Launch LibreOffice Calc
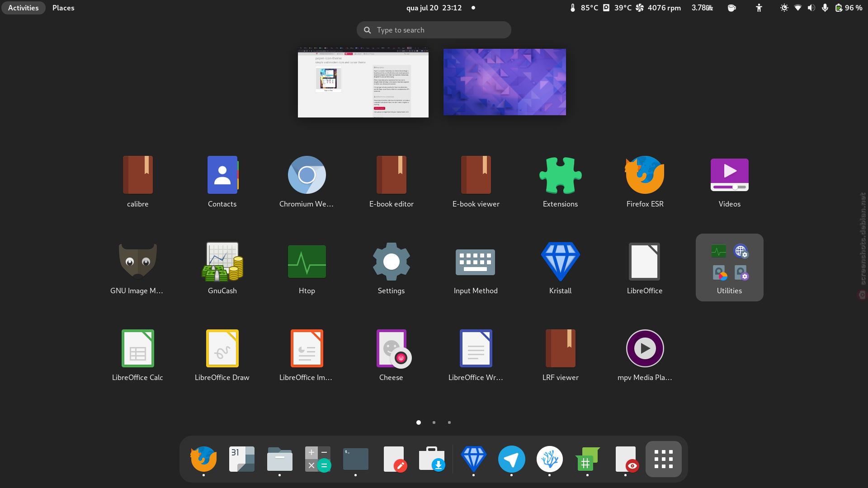Image resolution: width=868 pixels, height=488 pixels. (x=137, y=354)
